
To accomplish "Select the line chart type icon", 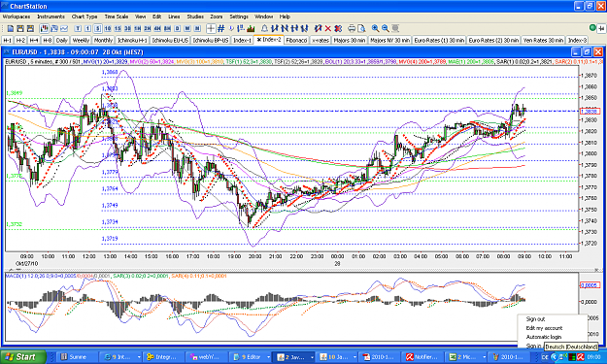I will (x=64, y=28).
